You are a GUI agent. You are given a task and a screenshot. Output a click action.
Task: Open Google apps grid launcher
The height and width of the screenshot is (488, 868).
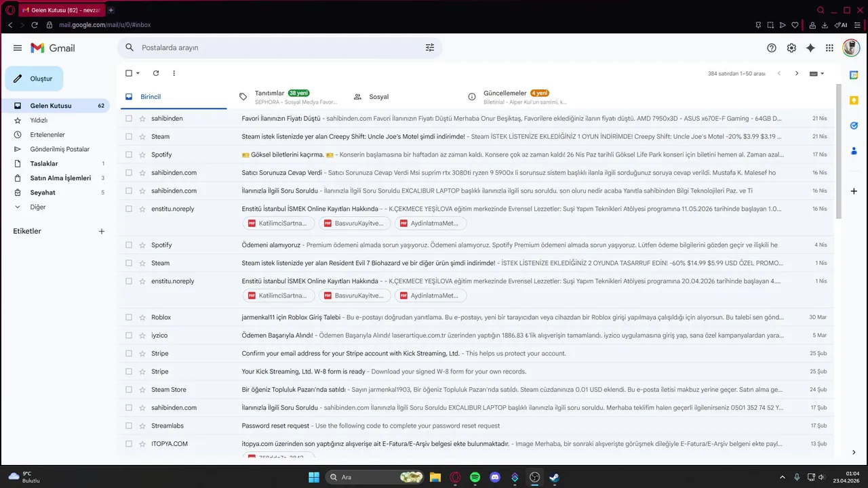829,48
